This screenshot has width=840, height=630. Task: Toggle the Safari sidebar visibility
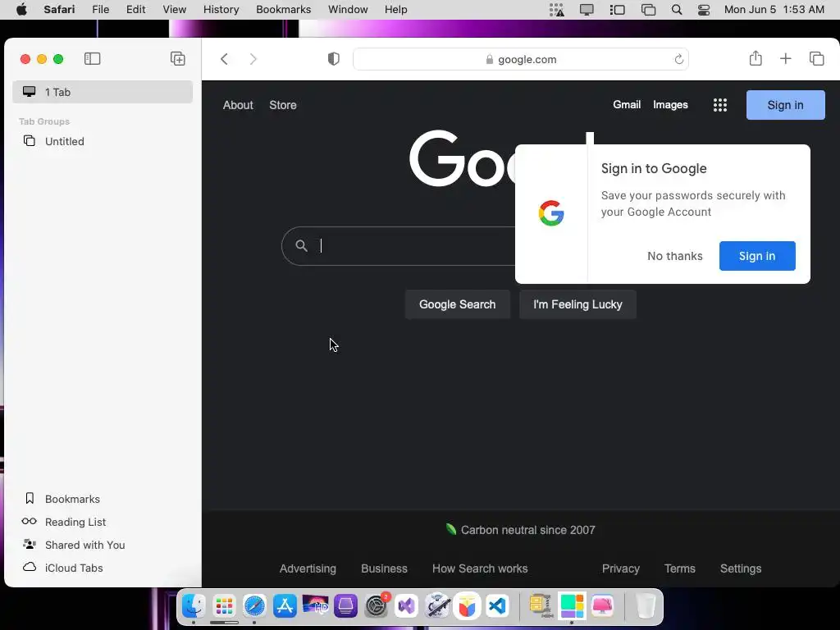click(x=92, y=59)
